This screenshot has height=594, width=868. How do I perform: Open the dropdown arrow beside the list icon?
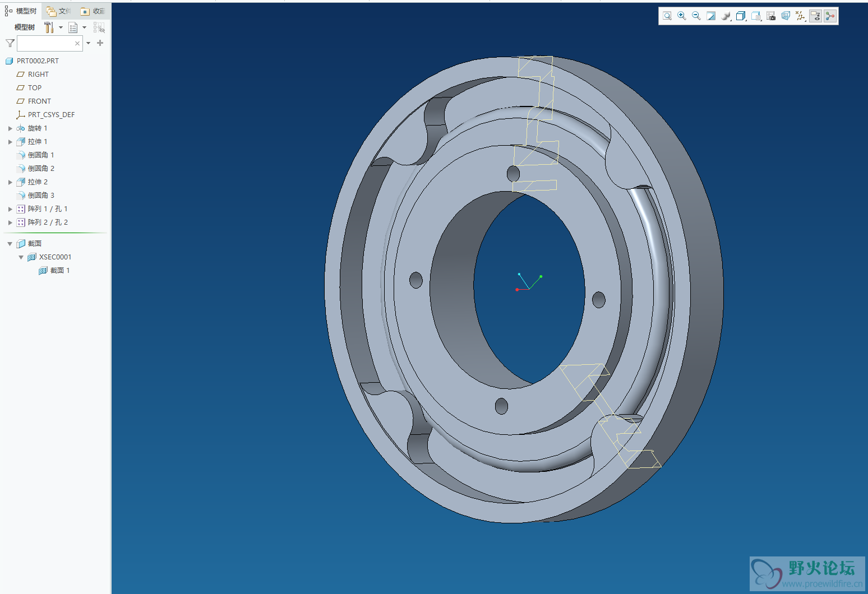[x=85, y=27]
